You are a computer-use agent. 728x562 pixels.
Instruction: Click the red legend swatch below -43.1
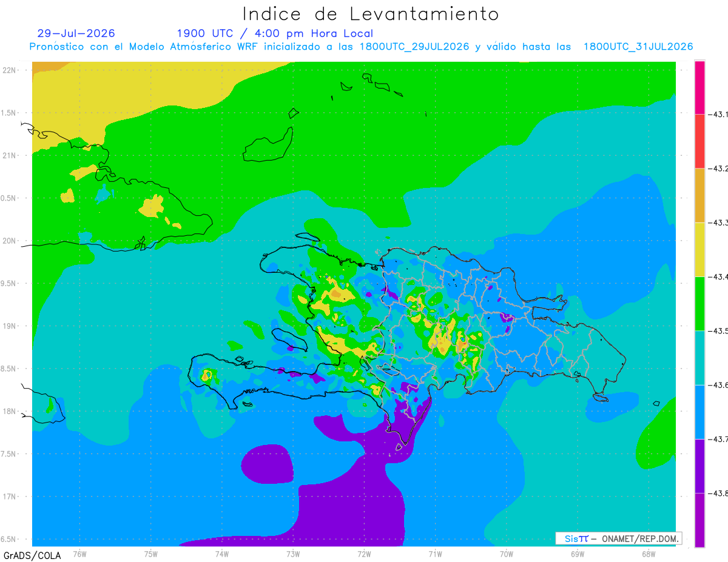699,141
